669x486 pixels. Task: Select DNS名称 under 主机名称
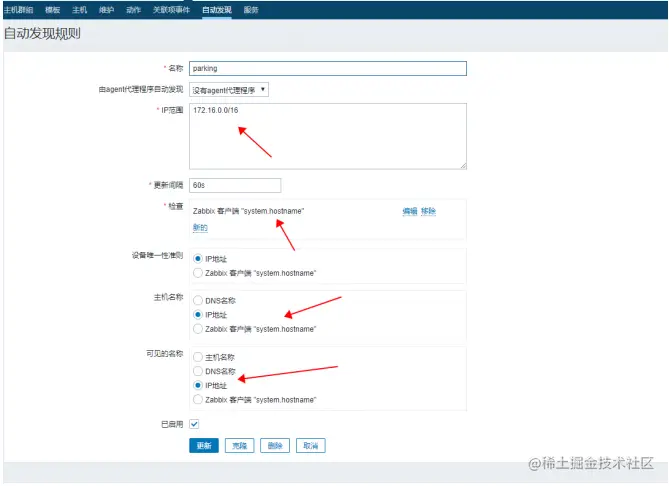[198, 300]
